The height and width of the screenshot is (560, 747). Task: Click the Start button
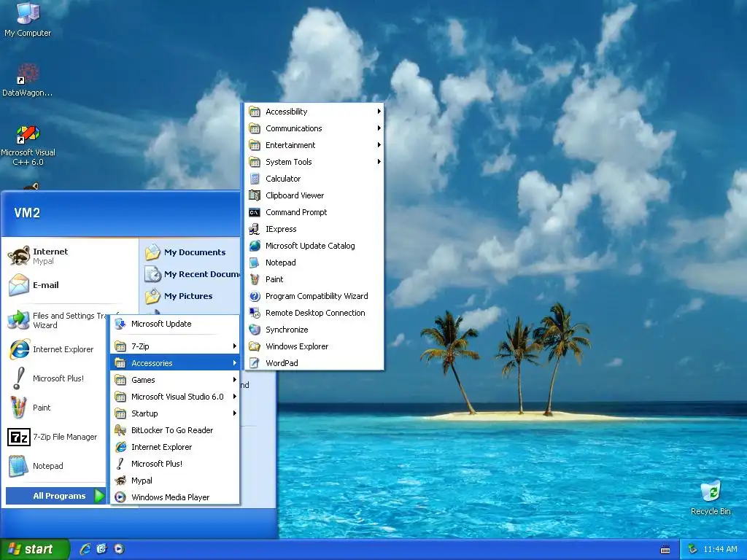coord(34,549)
